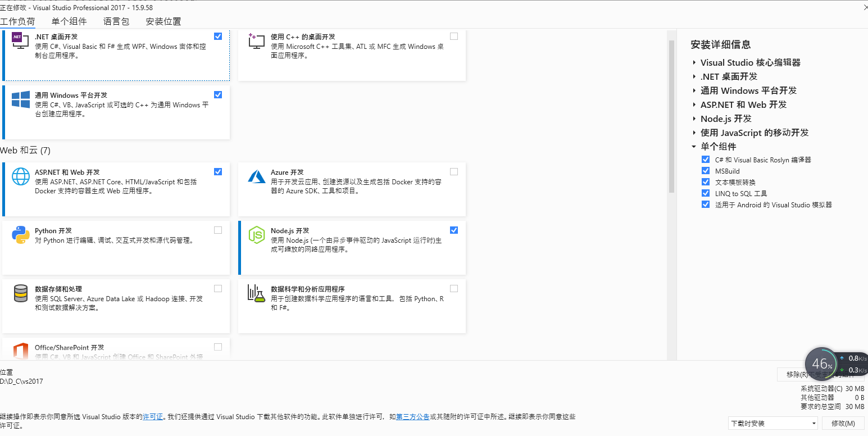Click the 修改(M) button

843,423
